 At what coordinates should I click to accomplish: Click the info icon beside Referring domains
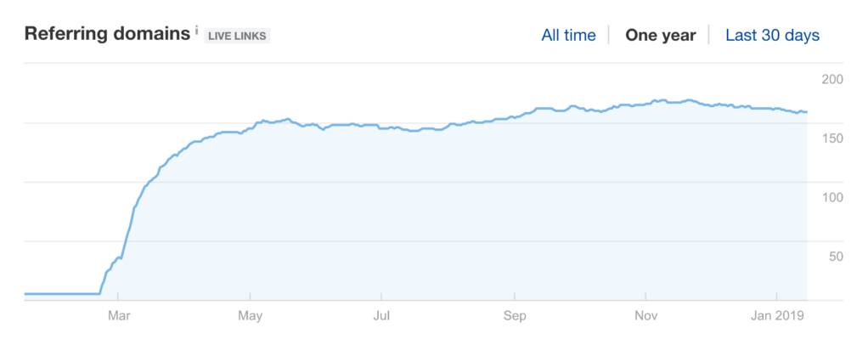(197, 31)
